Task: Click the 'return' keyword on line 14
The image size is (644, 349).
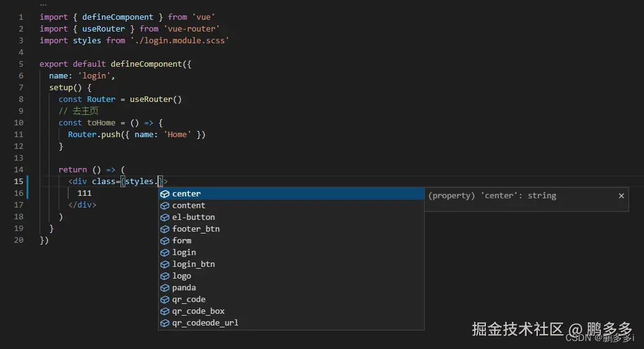Action: tap(73, 170)
